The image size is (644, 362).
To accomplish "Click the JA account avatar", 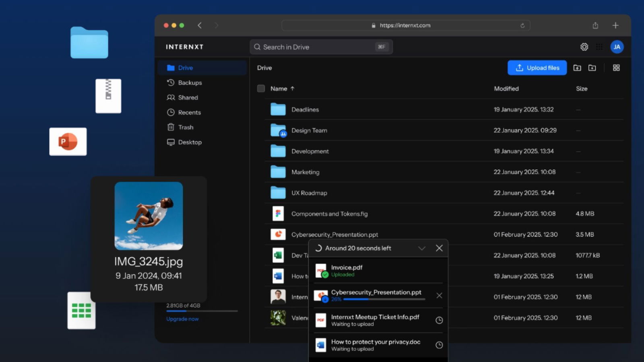I will coord(617,47).
